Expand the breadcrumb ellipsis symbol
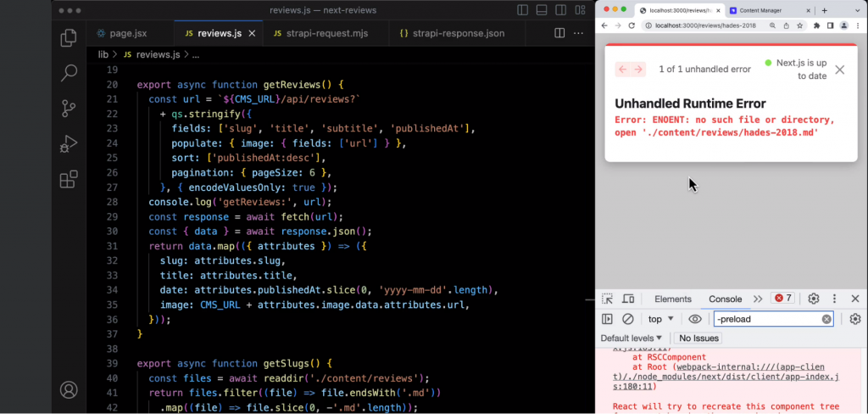 pyautogui.click(x=195, y=54)
